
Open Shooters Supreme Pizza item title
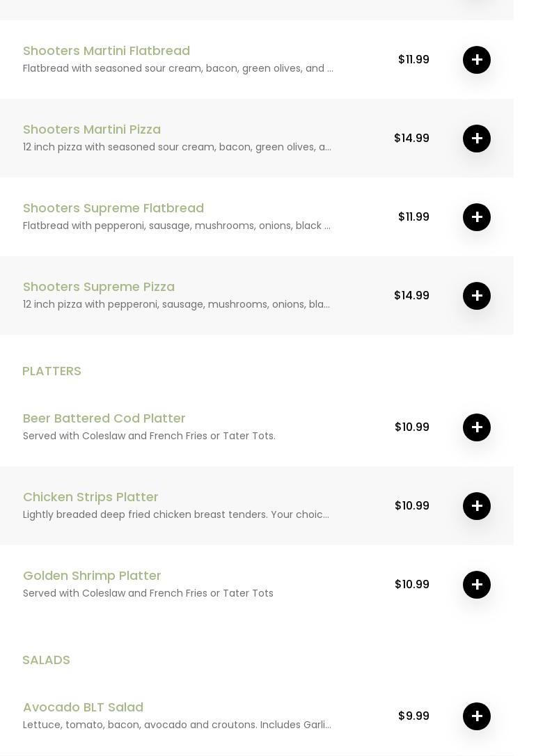99,287
